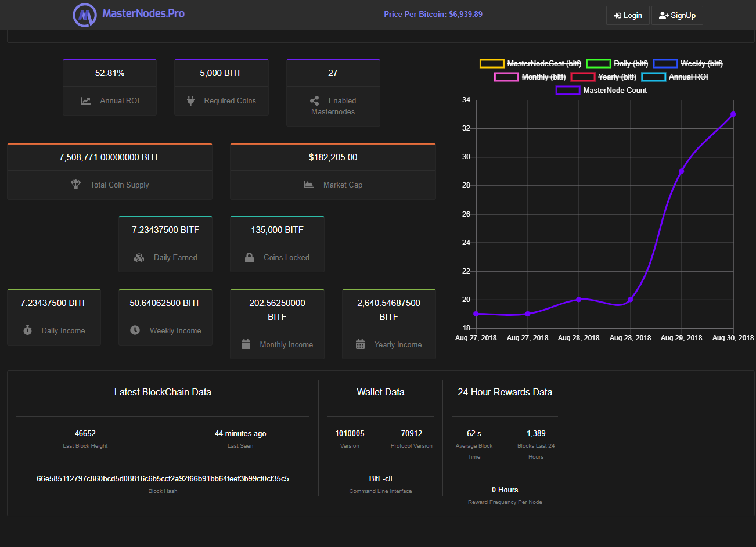Click the SignUp button
756x547 pixels.
(x=677, y=15)
